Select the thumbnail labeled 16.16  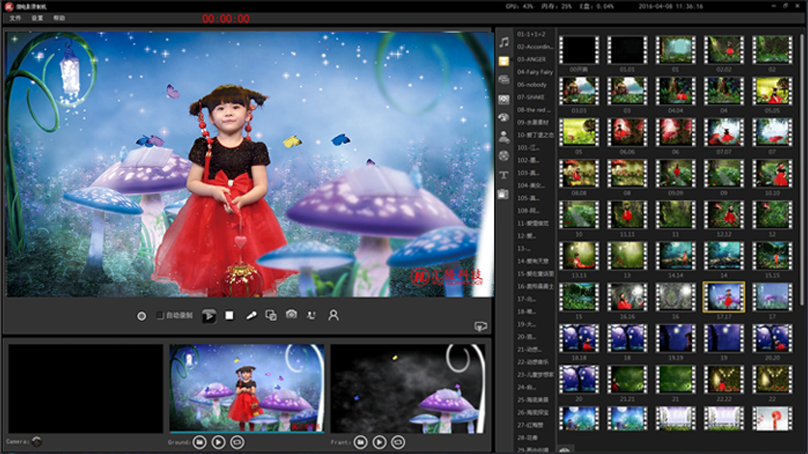pos(627,297)
